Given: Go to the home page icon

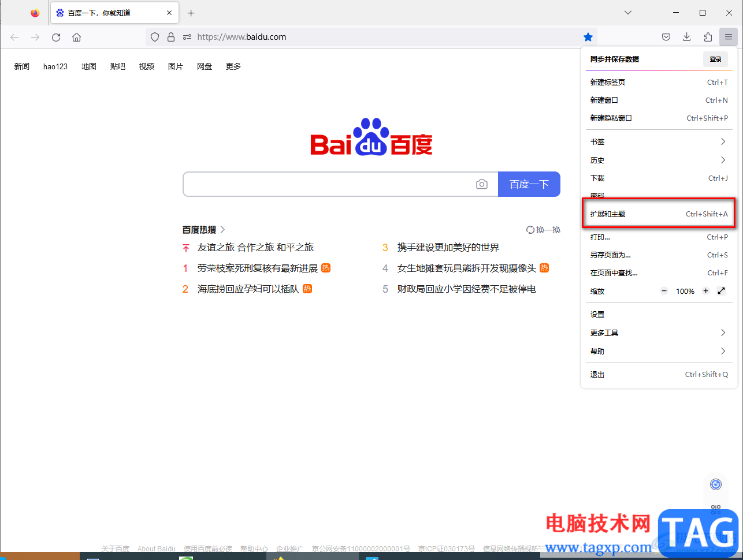Looking at the screenshot, I should [x=76, y=37].
